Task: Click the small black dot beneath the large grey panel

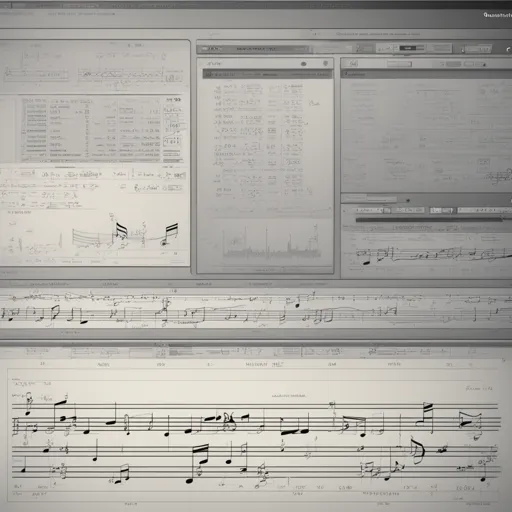Action: point(408,201)
